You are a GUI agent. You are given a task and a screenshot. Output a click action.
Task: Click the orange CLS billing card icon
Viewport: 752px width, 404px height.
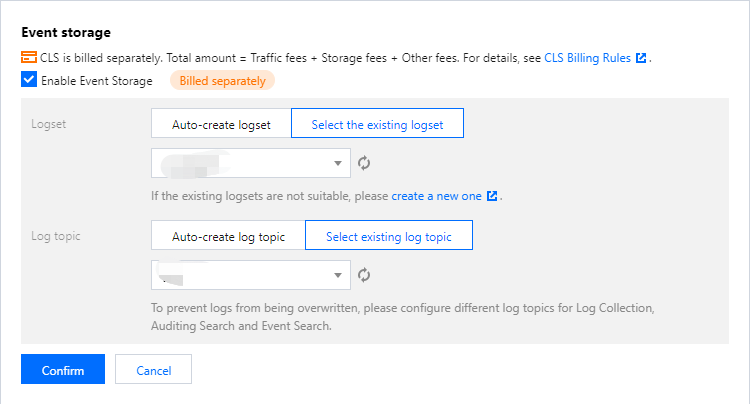[29, 58]
